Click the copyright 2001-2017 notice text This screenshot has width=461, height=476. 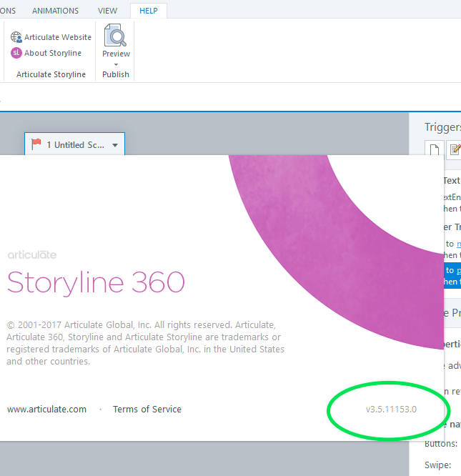tap(145, 343)
